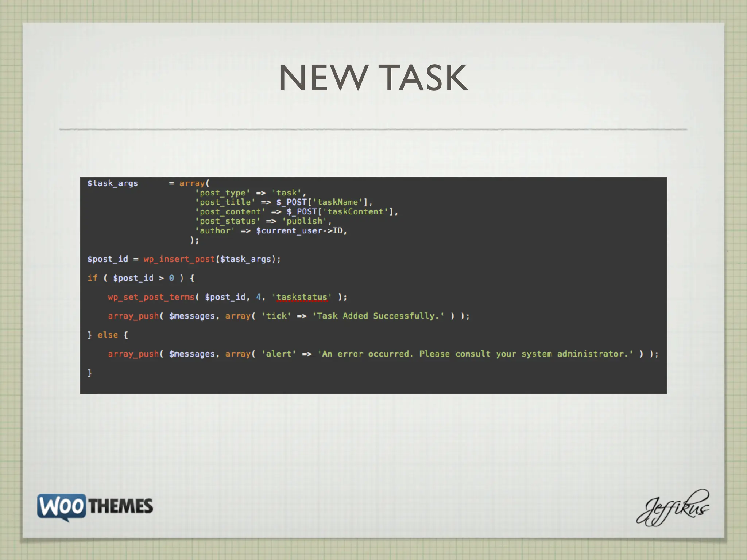This screenshot has height=560, width=747.
Task: Click the 'post_status' => 'publish' line
Action: (x=263, y=221)
